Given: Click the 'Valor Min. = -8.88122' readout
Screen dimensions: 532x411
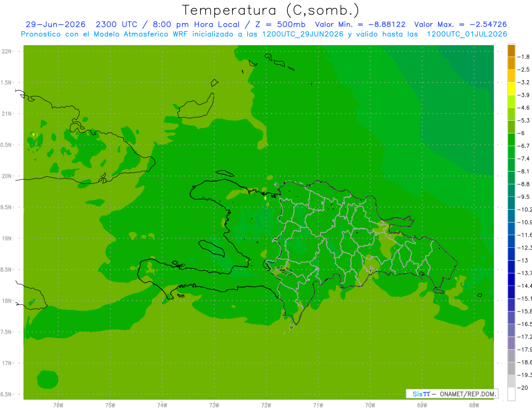Looking at the screenshot, I should (360, 24).
